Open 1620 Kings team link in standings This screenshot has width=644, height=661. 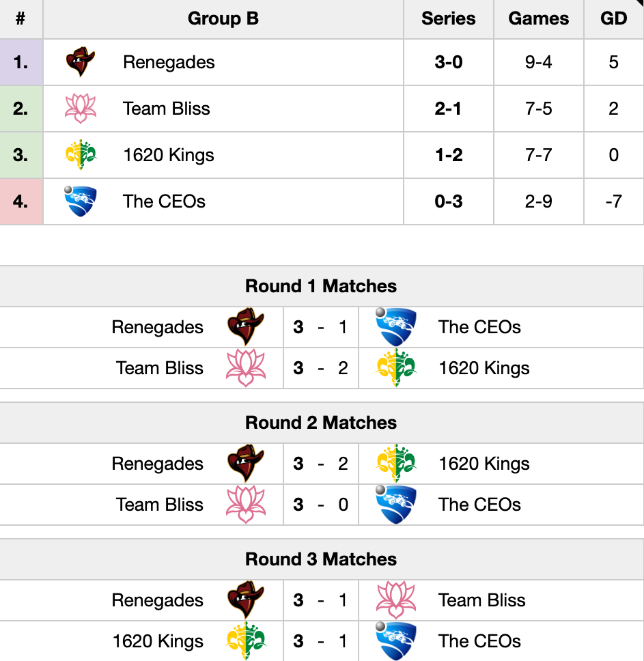pyautogui.click(x=168, y=155)
